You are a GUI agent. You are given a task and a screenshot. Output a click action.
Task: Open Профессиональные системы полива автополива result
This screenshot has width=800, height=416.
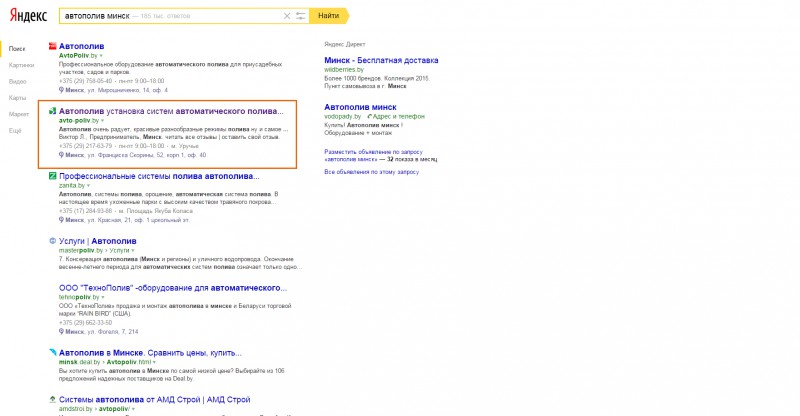pos(159,176)
